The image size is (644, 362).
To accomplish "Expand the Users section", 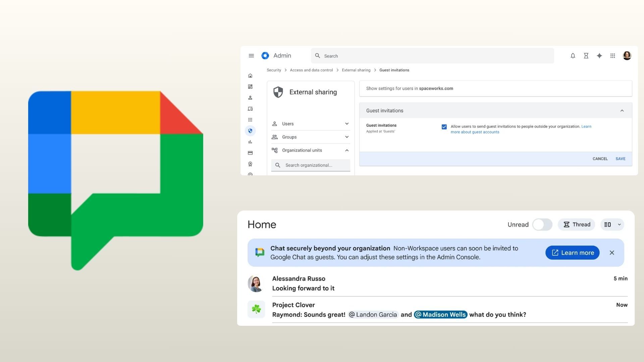I will pyautogui.click(x=311, y=124).
